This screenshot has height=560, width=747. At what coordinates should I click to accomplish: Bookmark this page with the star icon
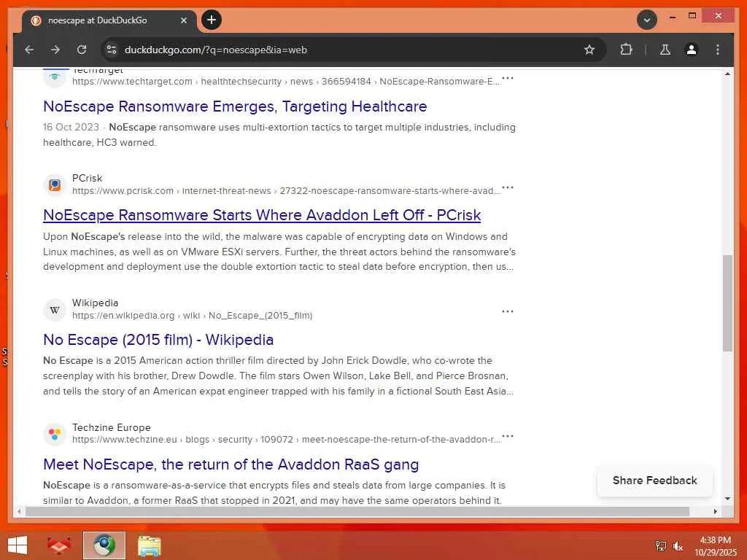pyautogui.click(x=589, y=50)
